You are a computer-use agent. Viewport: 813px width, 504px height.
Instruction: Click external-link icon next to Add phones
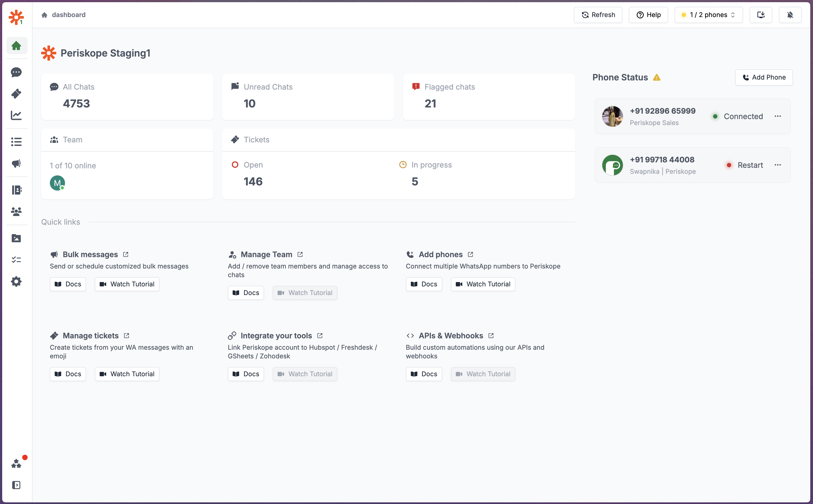coord(470,254)
